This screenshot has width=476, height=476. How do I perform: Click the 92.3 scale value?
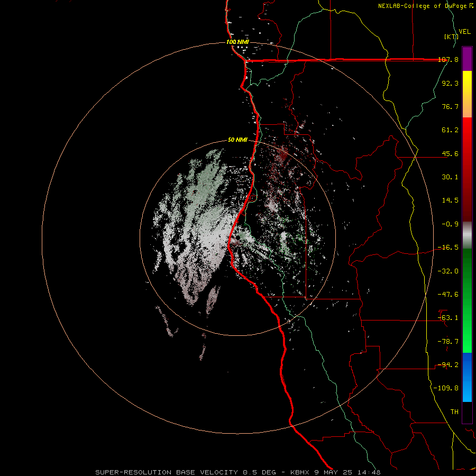pyautogui.click(x=450, y=83)
